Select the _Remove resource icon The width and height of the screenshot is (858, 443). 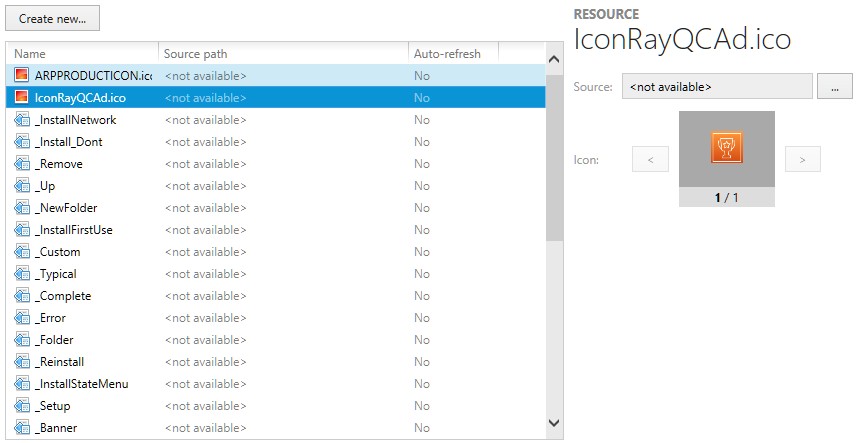point(22,164)
